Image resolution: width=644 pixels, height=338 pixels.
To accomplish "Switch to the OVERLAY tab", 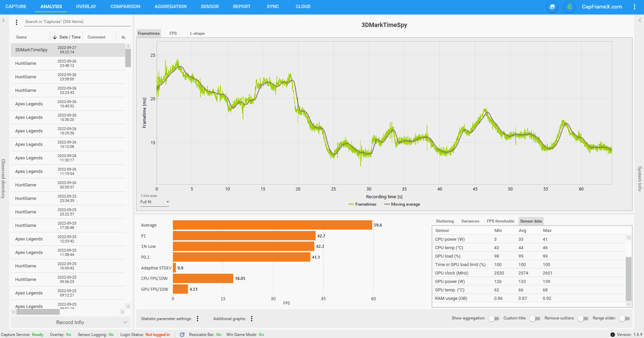I will pyautogui.click(x=86, y=6).
